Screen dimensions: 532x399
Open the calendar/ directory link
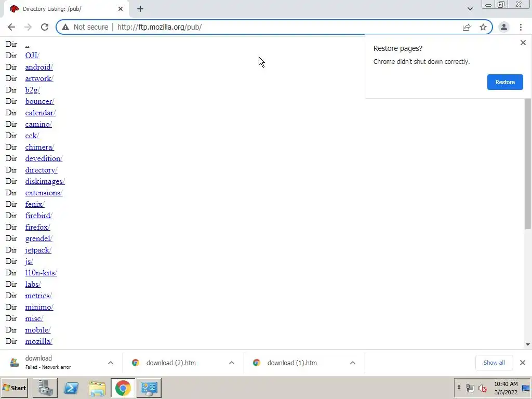point(41,113)
